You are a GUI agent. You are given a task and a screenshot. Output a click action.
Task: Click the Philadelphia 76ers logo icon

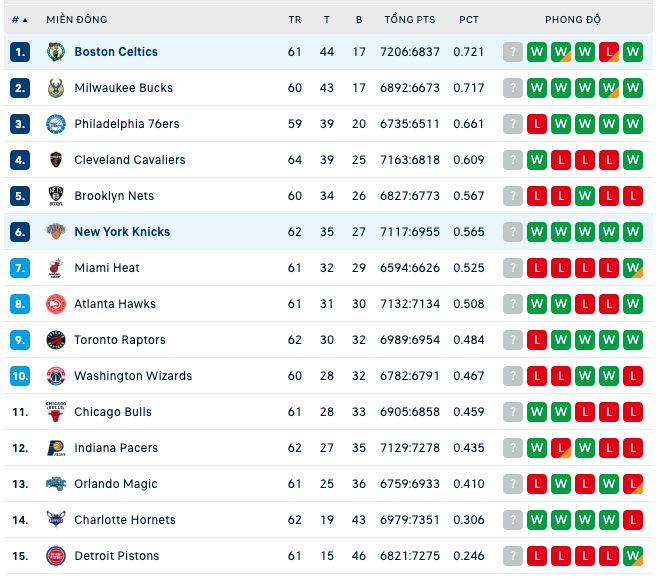[x=55, y=124]
